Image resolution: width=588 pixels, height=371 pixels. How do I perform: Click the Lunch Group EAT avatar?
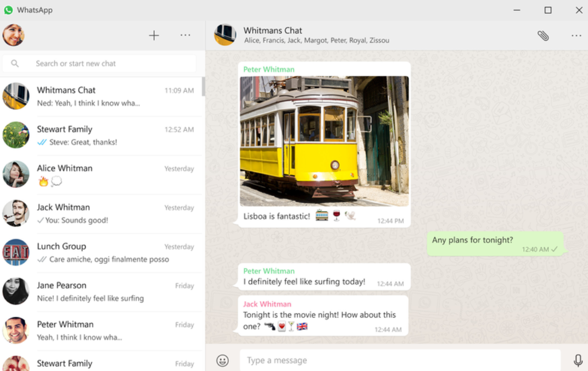point(16,252)
